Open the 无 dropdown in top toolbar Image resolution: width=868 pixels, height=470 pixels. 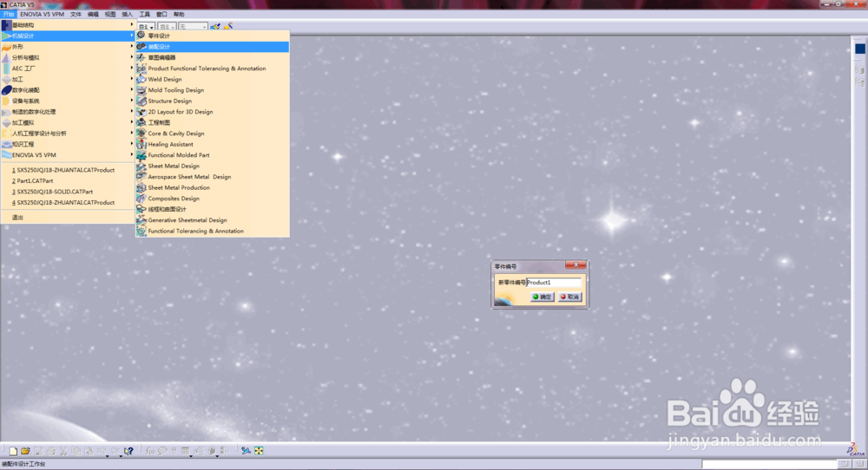[x=193, y=27]
